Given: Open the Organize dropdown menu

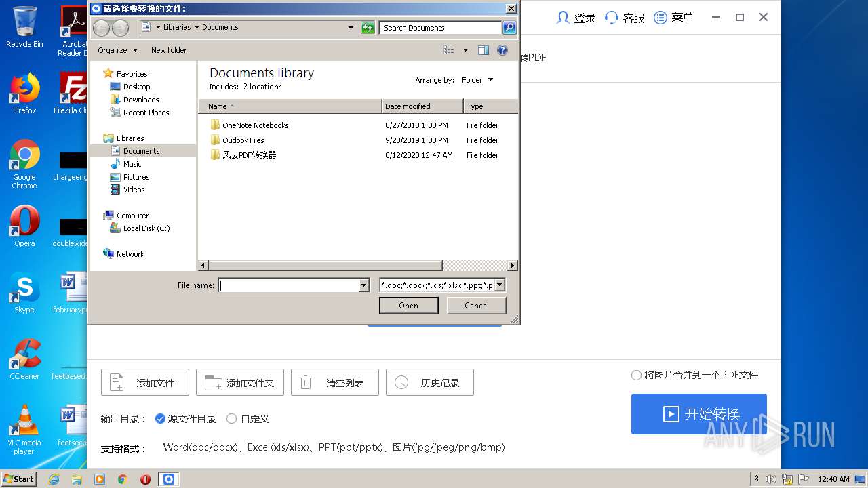Looking at the screenshot, I should point(117,50).
